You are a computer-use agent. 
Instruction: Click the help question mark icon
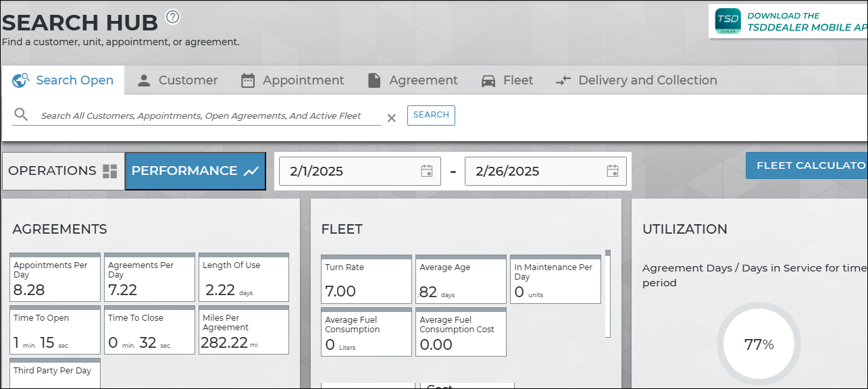point(173,17)
